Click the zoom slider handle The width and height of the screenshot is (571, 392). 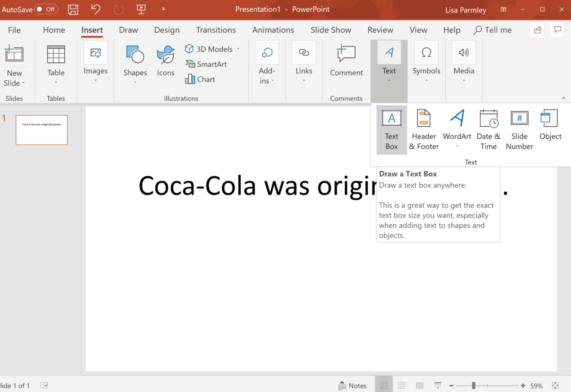coord(474,386)
